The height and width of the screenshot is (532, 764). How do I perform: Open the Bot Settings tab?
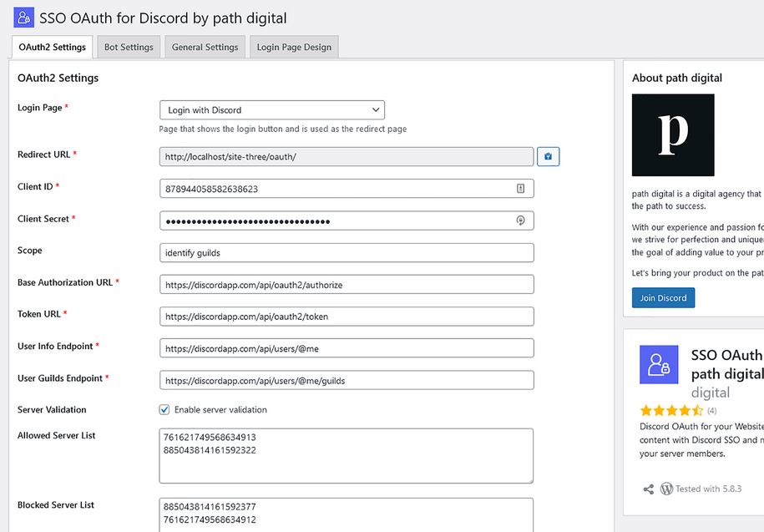[129, 48]
